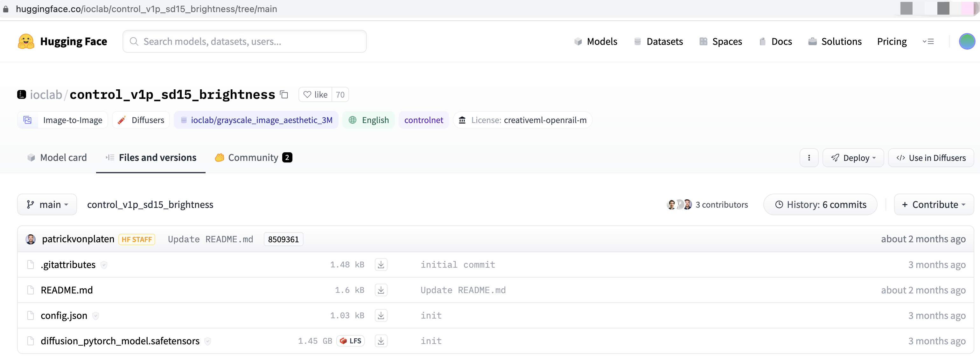
Task: Click safety check icon beside safetensors file
Action: [208, 341]
